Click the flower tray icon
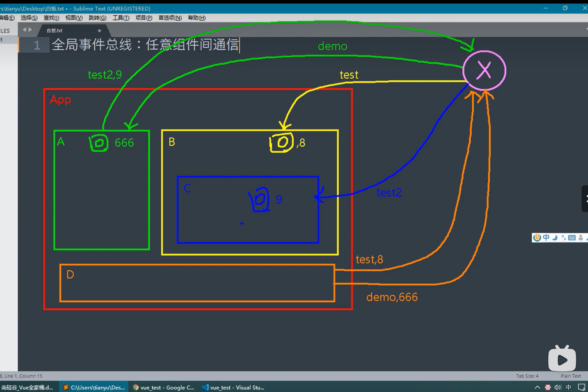Image resolution: width=588 pixels, height=392 pixels. (548, 387)
